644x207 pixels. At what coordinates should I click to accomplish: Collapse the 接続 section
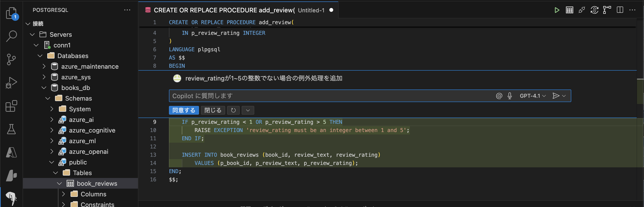tap(28, 24)
